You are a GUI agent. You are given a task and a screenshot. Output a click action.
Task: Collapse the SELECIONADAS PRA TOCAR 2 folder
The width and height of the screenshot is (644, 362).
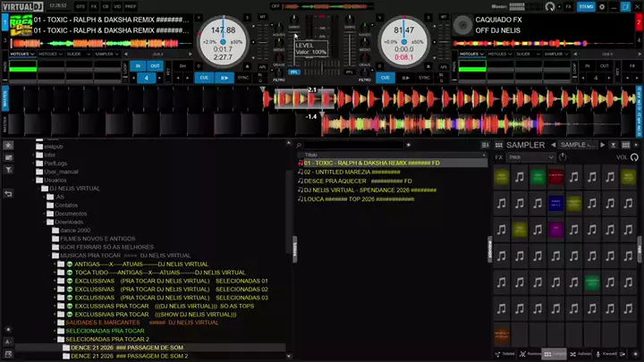(55, 340)
